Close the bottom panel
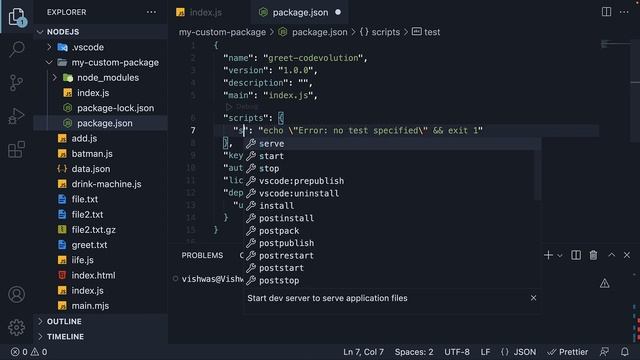 (x=627, y=255)
